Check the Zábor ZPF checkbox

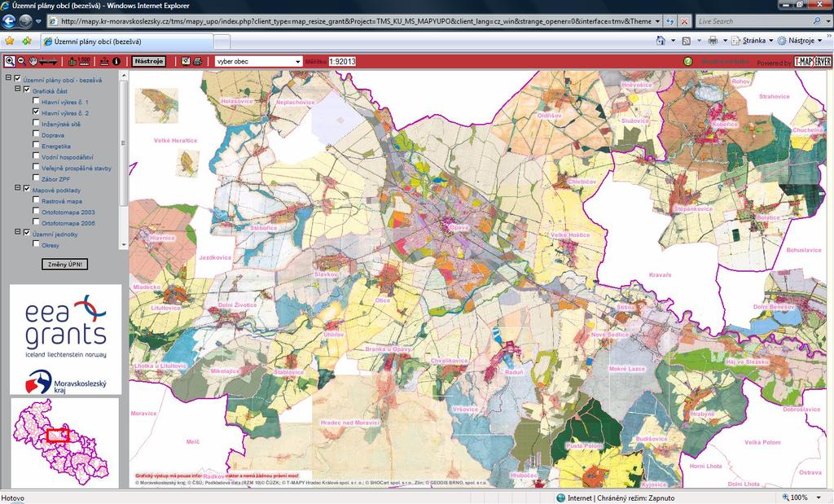pos(36,178)
